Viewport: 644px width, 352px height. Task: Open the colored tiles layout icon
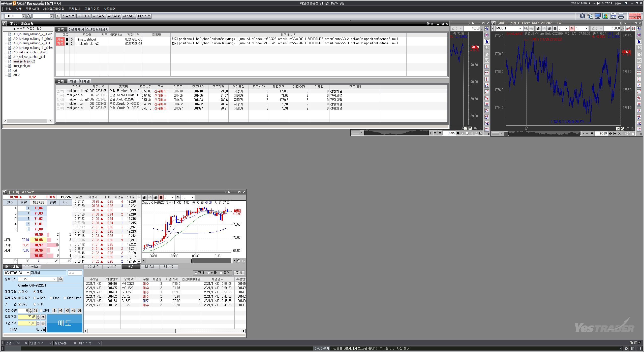point(605,16)
